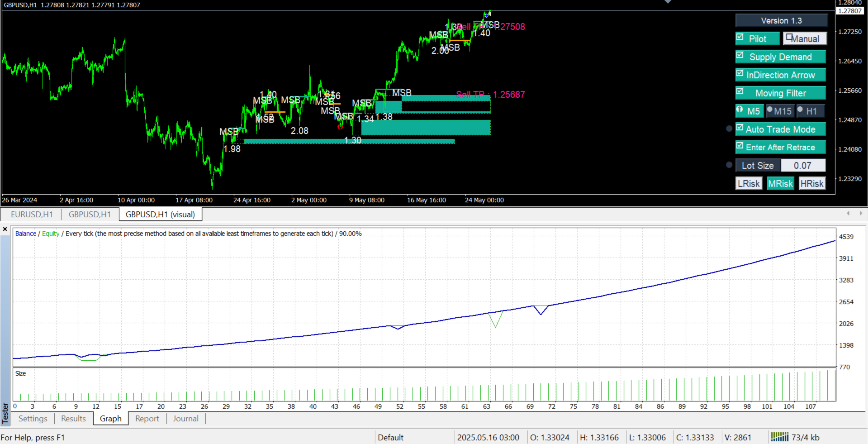Select the HRisk risk level button
The height and width of the screenshot is (444, 868).
812,183
